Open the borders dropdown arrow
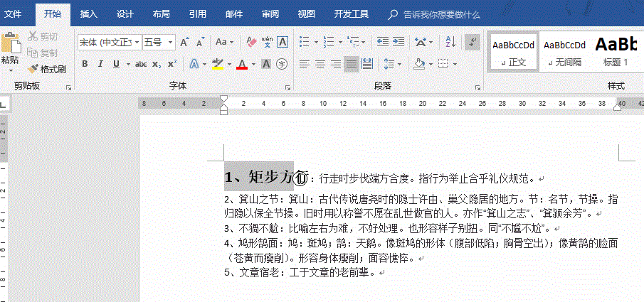Viewport: 644px width, 302px height. tap(455, 65)
